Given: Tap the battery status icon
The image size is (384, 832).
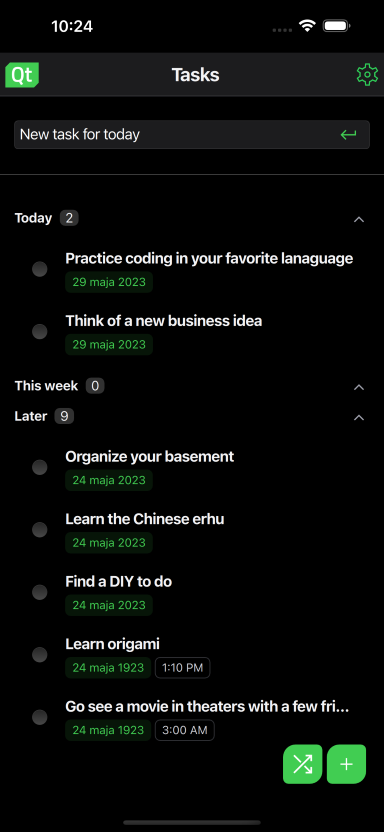Looking at the screenshot, I should [x=337, y=26].
